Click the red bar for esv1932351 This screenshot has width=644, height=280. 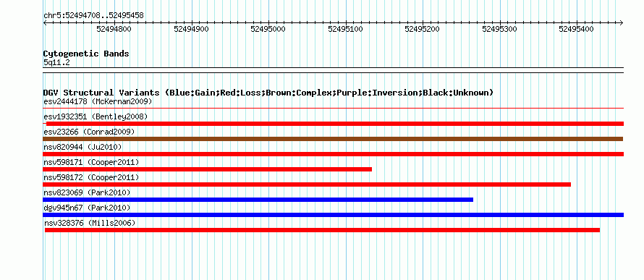click(335, 124)
